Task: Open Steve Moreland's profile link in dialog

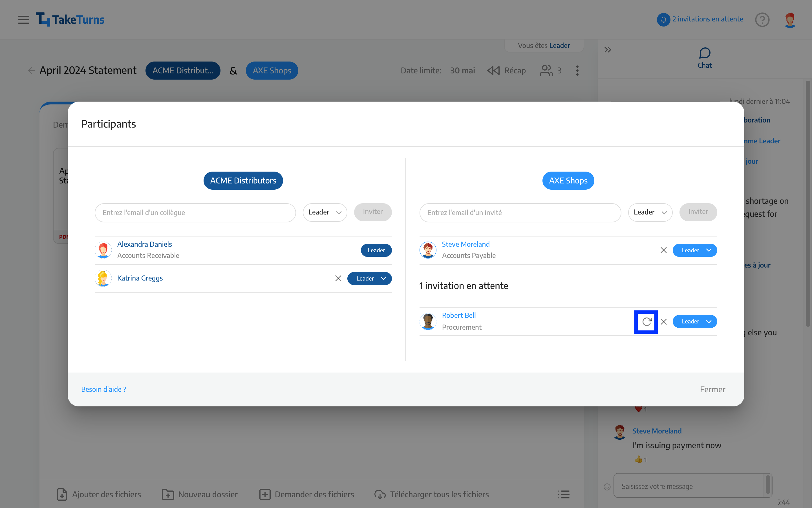Action: 466,244
